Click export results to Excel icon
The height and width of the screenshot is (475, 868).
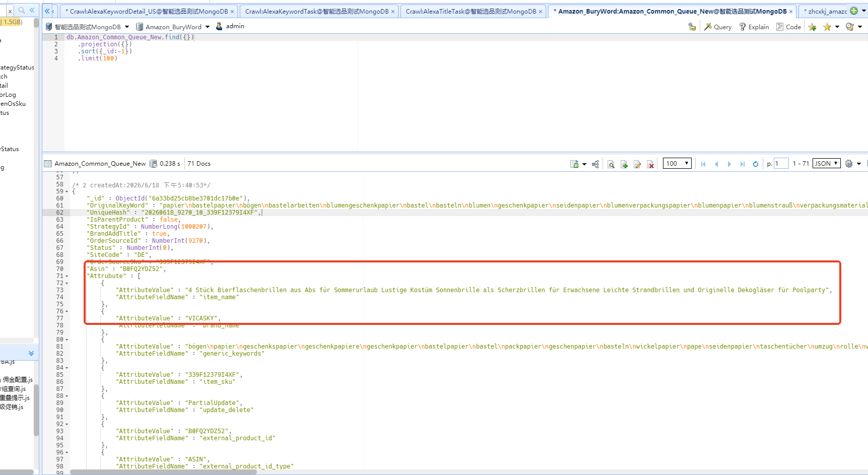pos(574,164)
